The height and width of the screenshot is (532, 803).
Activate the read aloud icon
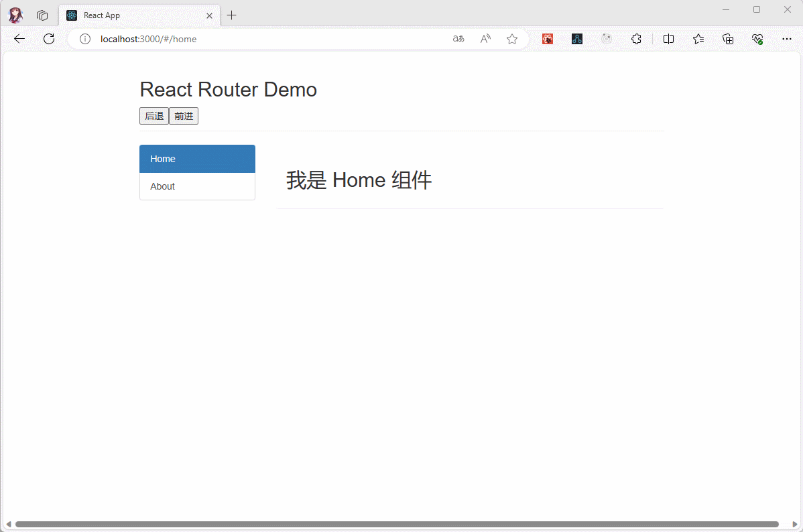[x=485, y=39]
